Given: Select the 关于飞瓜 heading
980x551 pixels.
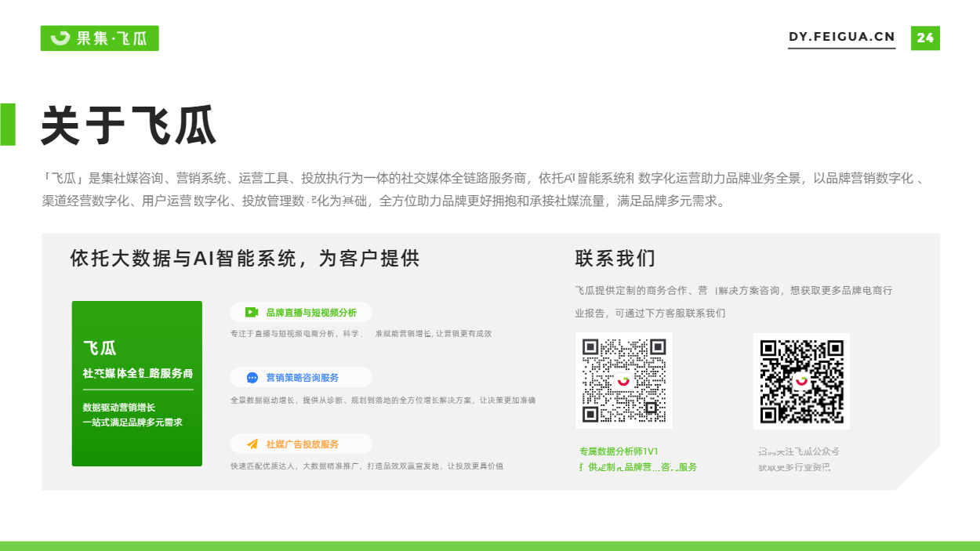Looking at the screenshot, I should [129, 125].
